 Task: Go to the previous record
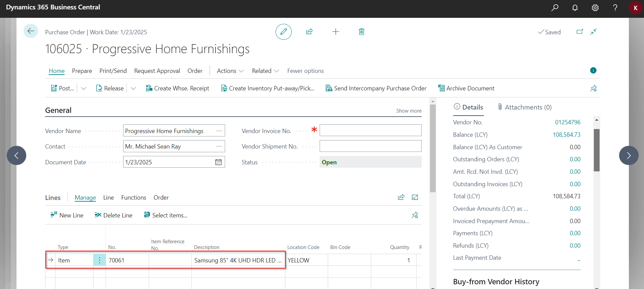[16, 155]
